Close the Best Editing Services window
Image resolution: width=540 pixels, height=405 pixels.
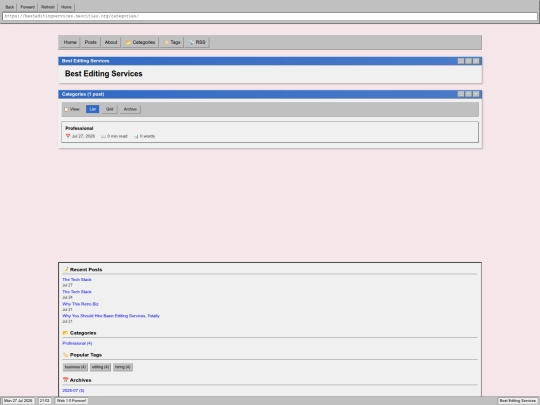click(x=476, y=61)
